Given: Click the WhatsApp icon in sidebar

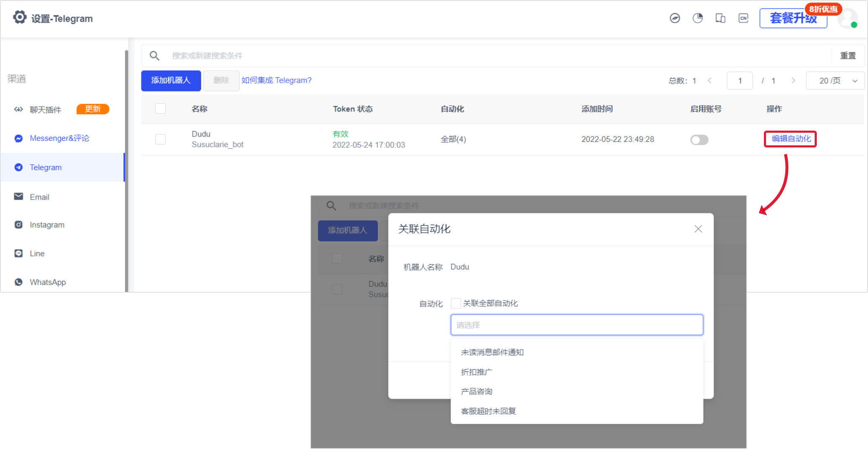Looking at the screenshot, I should pos(18,282).
